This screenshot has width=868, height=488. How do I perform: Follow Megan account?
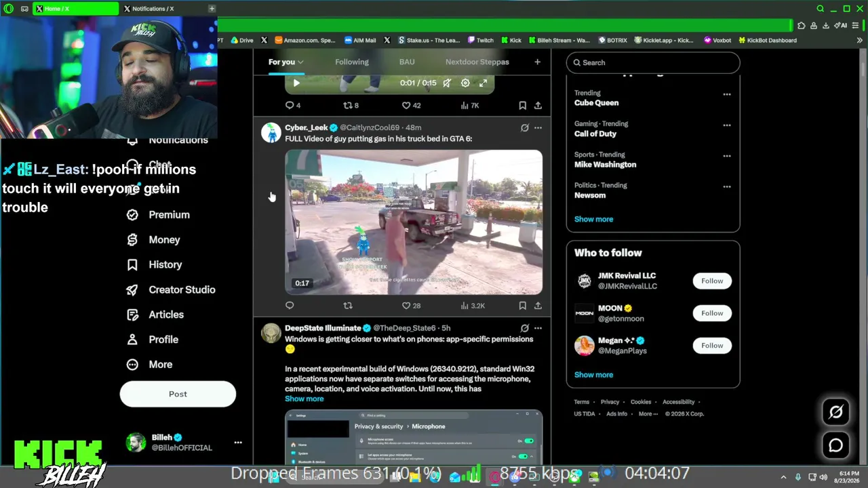(x=712, y=346)
